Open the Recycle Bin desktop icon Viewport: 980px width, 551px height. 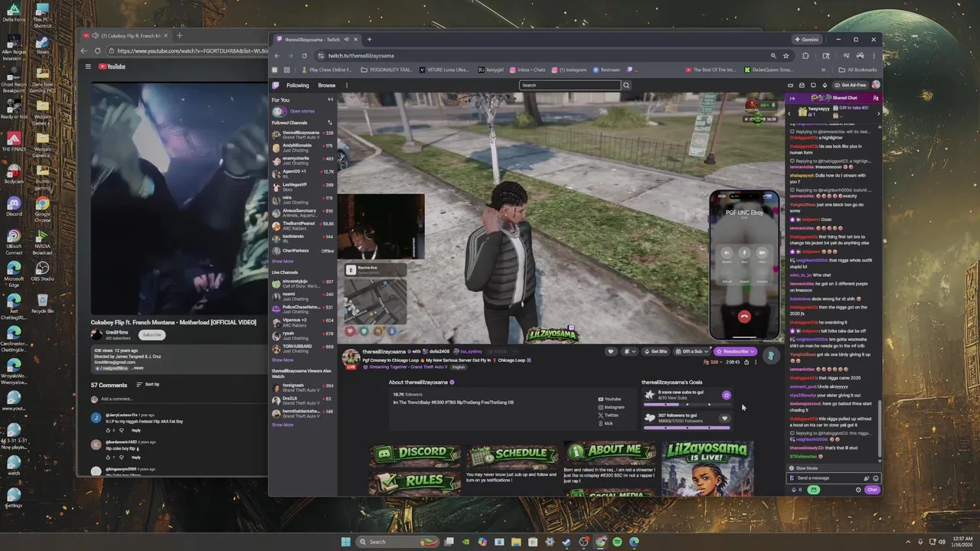coord(42,302)
